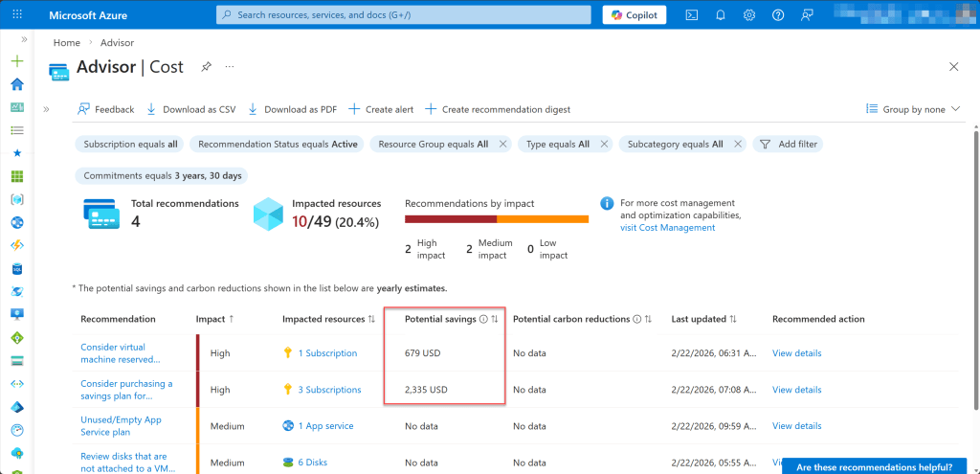The width and height of the screenshot is (980, 474).
Task: Sort by Potential savings column
Action: [x=495, y=319]
